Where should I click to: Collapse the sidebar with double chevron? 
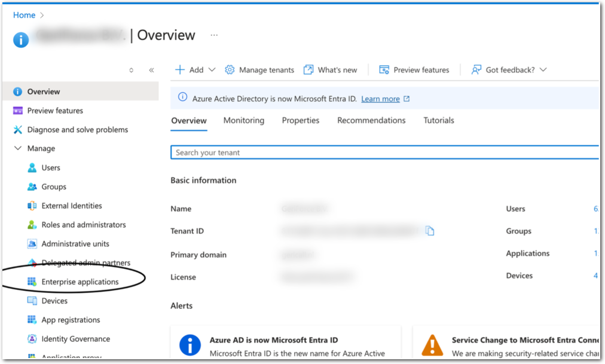(151, 70)
